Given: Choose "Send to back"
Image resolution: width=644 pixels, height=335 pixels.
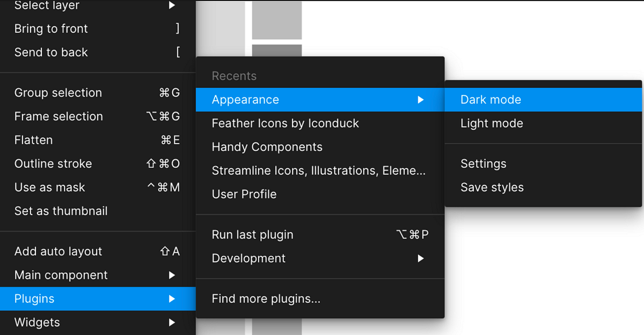Looking at the screenshot, I should click(x=50, y=52).
